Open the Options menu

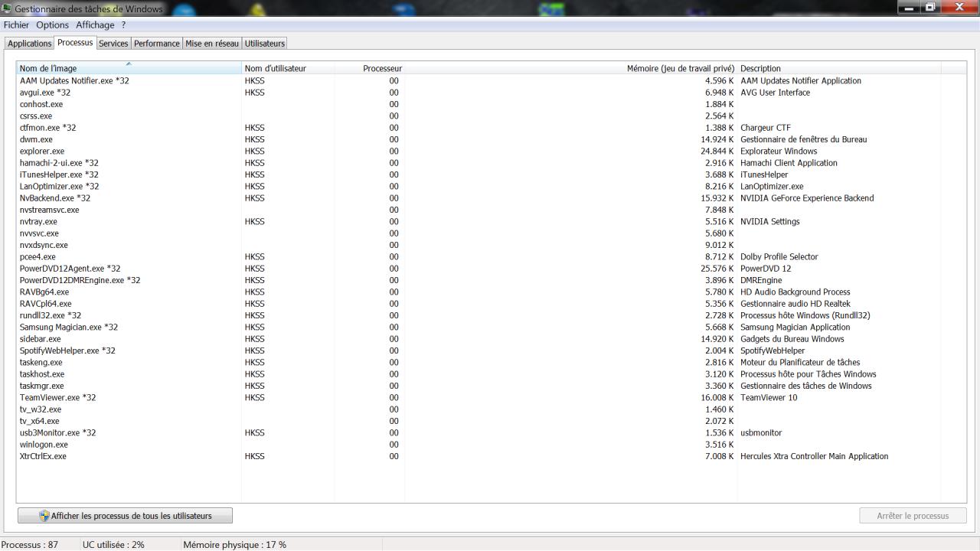click(x=52, y=25)
